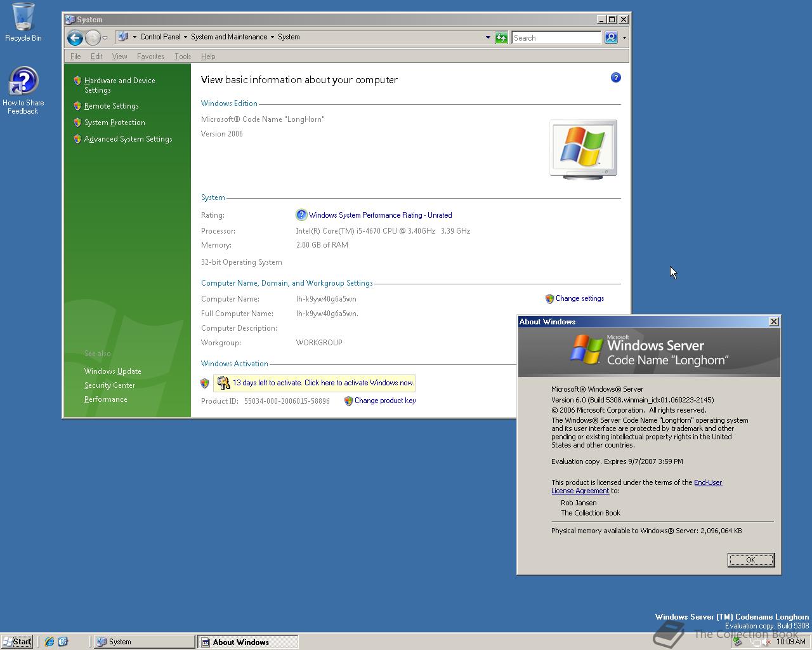The width and height of the screenshot is (812, 650).
Task: Click the Change product key link
Action: pyautogui.click(x=385, y=401)
